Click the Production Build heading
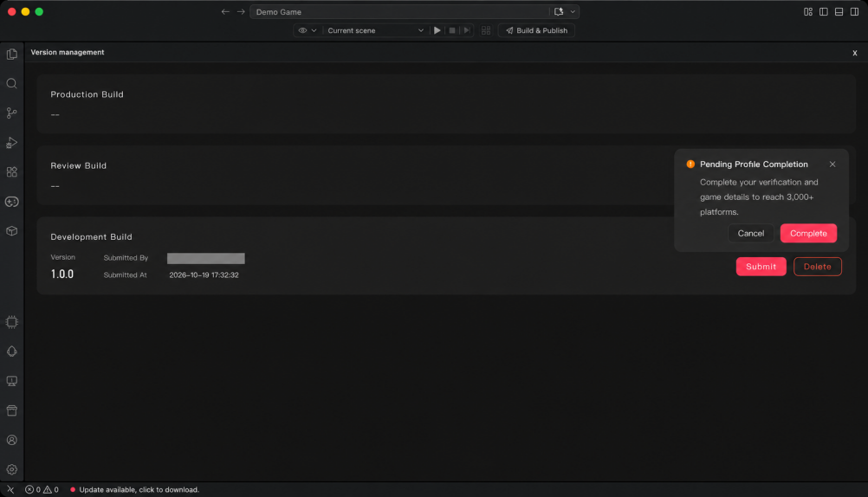868x497 pixels. [x=87, y=94]
